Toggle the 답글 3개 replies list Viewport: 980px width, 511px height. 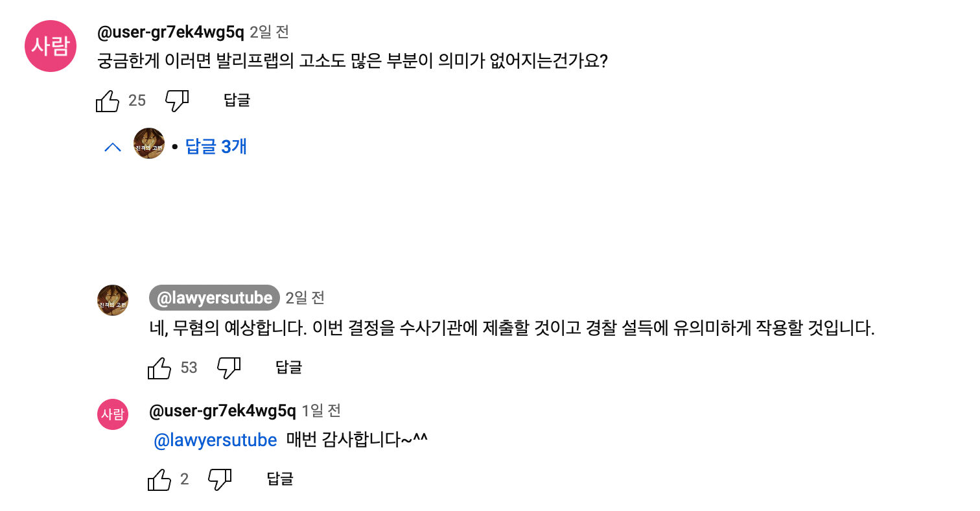(x=216, y=147)
